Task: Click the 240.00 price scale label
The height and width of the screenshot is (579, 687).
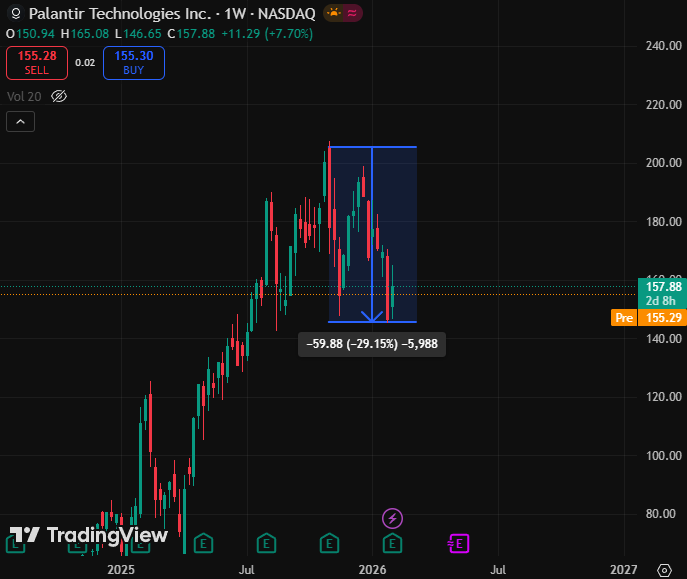Action: (x=663, y=46)
